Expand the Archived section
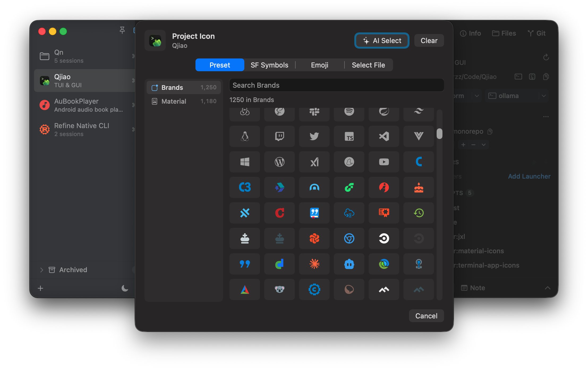The image size is (588, 371). click(41, 270)
